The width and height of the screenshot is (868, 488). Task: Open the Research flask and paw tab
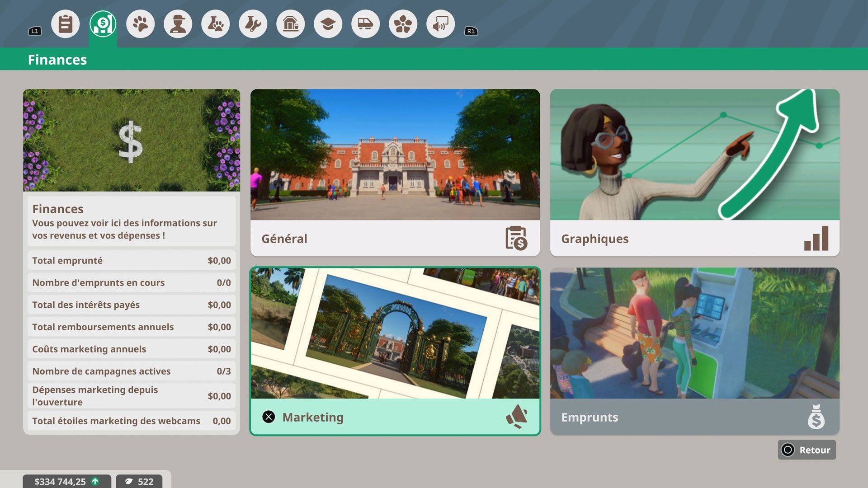pyautogui.click(x=216, y=24)
